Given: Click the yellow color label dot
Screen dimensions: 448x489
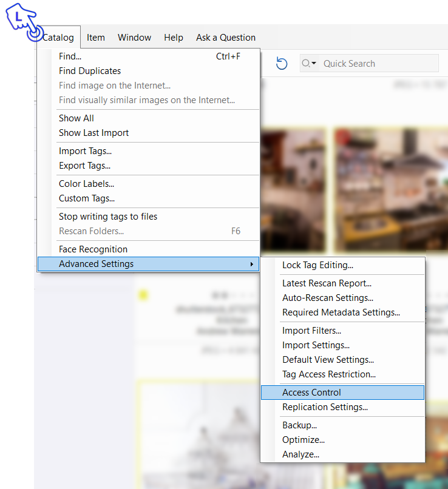Looking at the screenshot, I should (x=143, y=295).
